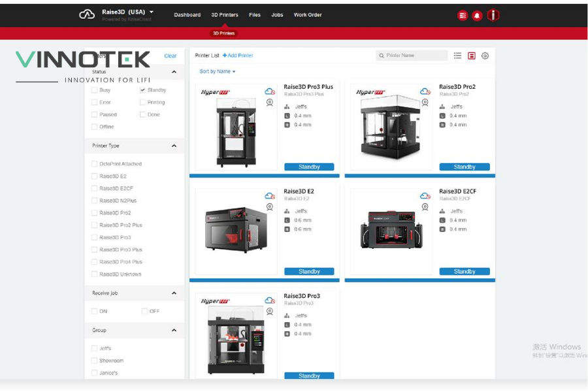Open the Sort by Name dropdown
The width and height of the screenshot is (588, 392).
pos(217,71)
